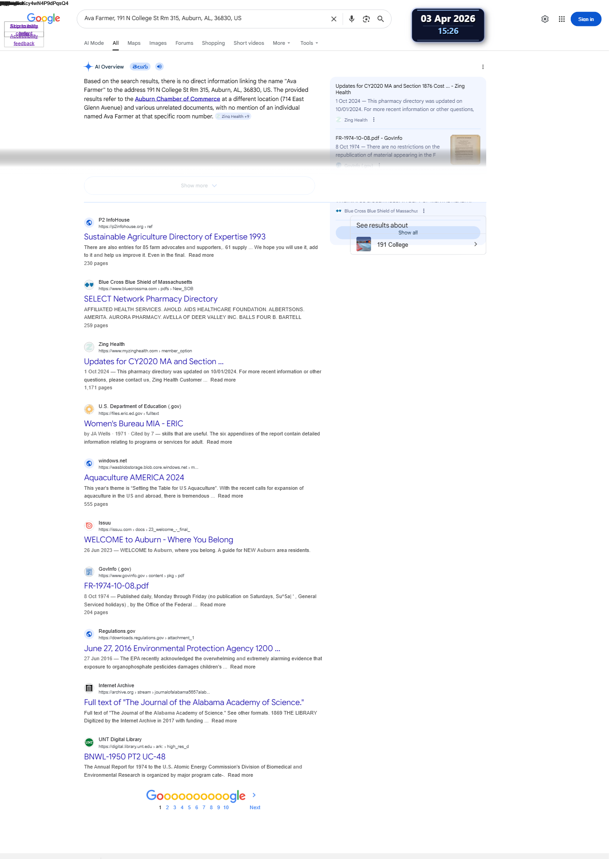
Task: Expand the Tools dropdown
Action: pos(309,43)
